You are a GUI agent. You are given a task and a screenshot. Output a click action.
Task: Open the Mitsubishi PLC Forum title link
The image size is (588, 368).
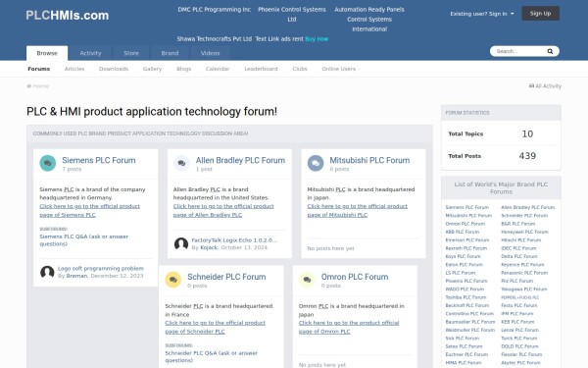(x=369, y=160)
